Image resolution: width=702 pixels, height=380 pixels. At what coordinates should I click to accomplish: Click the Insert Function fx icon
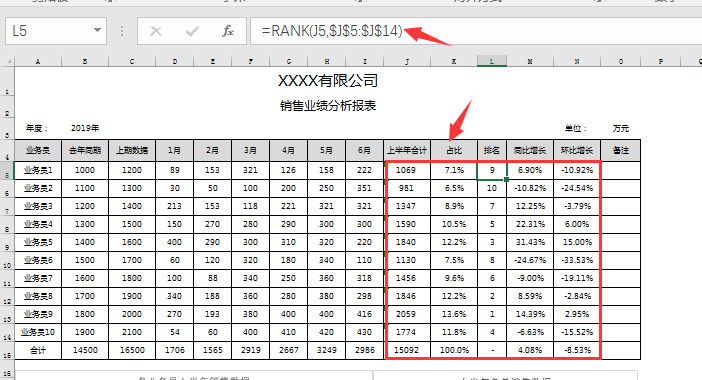tap(228, 31)
